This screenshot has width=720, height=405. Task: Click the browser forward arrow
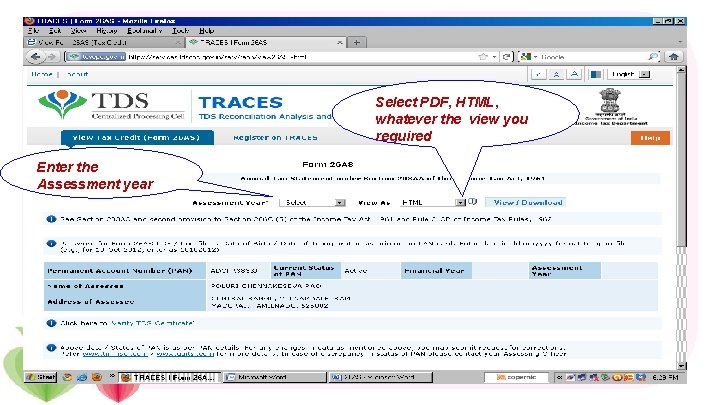[51, 56]
